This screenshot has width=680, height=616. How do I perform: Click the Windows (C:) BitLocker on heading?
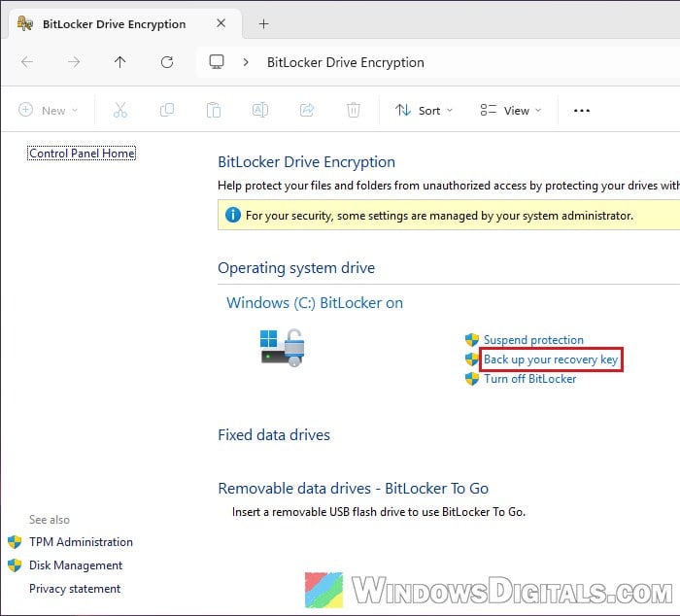click(315, 303)
